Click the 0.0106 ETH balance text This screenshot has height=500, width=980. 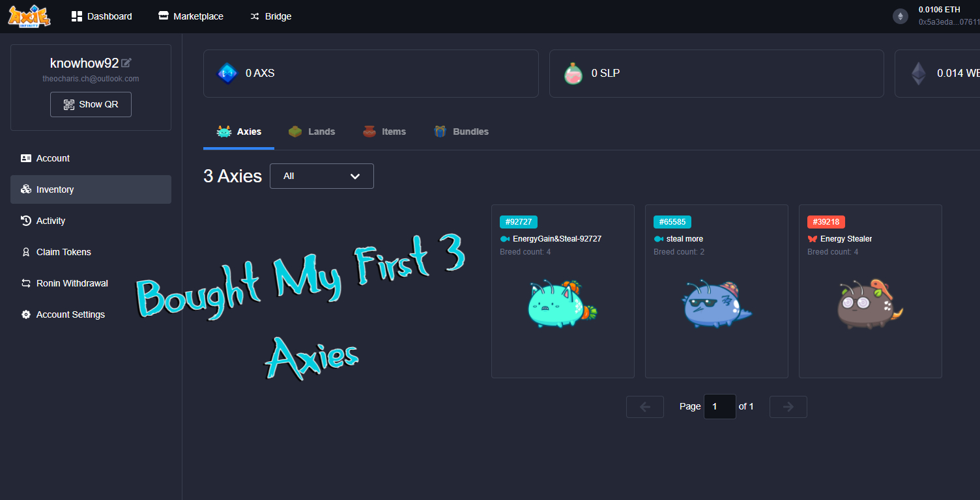tap(940, 10)
